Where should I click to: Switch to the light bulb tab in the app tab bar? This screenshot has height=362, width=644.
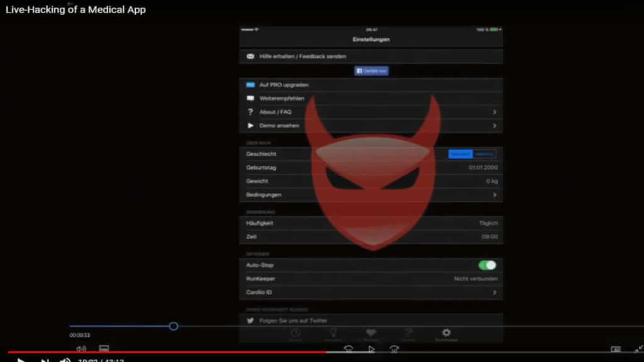point(333,334)
